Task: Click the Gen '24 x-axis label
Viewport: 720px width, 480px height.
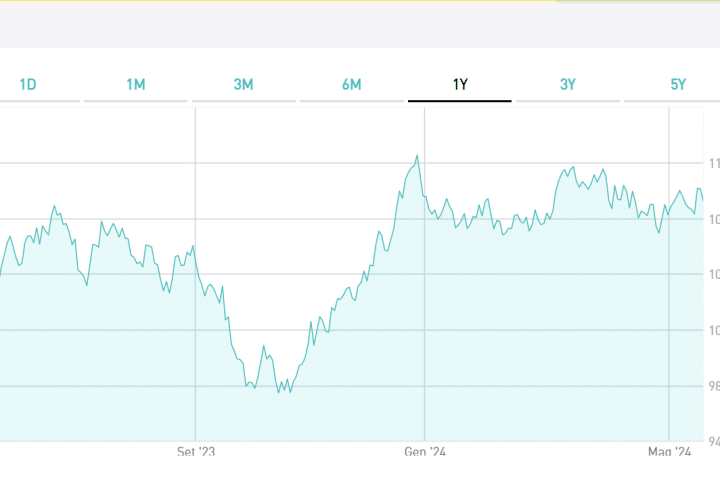Action: 425,453
